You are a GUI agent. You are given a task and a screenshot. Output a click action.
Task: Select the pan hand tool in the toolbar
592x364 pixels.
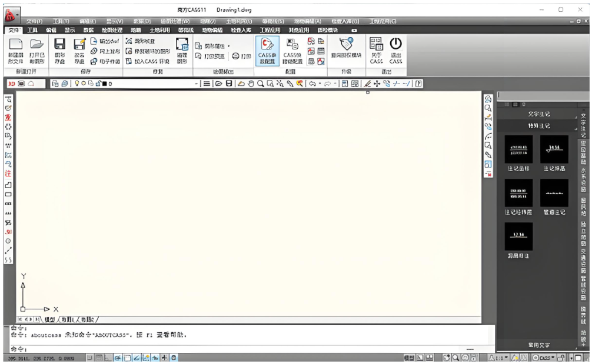pyautogui.click(x=251, y=84)
